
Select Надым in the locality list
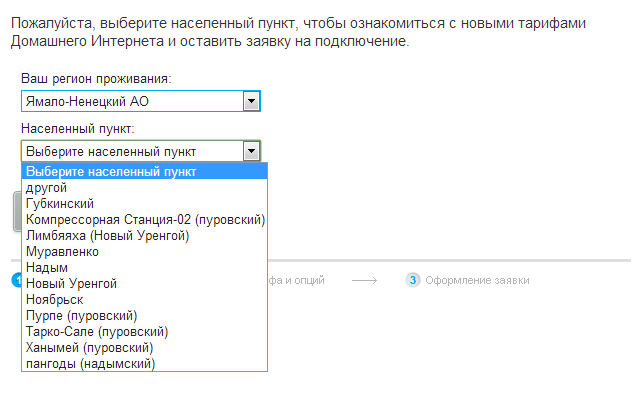coord(144,267)
